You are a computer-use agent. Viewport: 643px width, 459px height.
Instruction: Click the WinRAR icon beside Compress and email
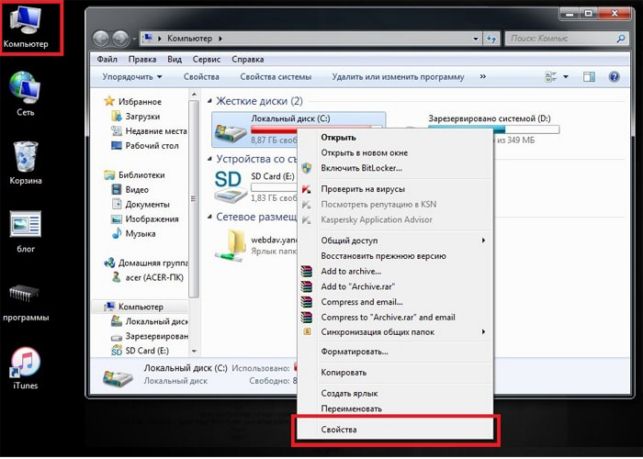click(306, 302)
